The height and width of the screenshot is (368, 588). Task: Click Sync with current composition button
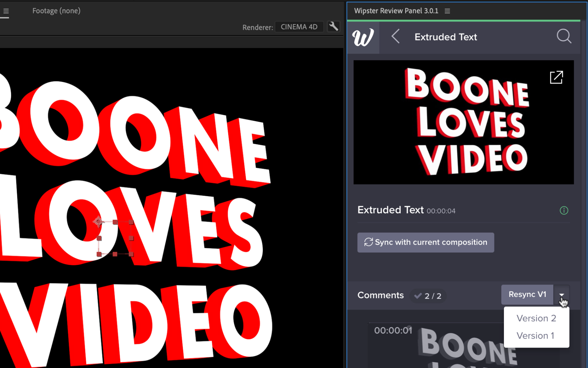pos(426,242)
